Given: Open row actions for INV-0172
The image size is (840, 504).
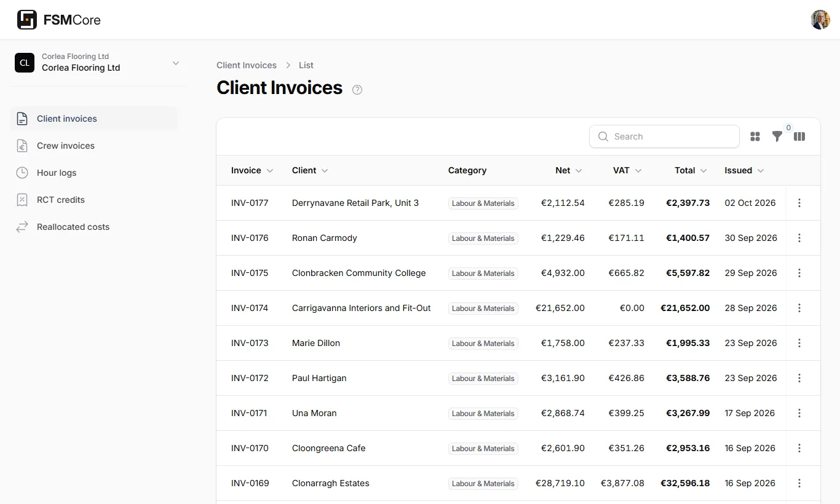Looking at the screenshot, I should [x=799, y=378].
